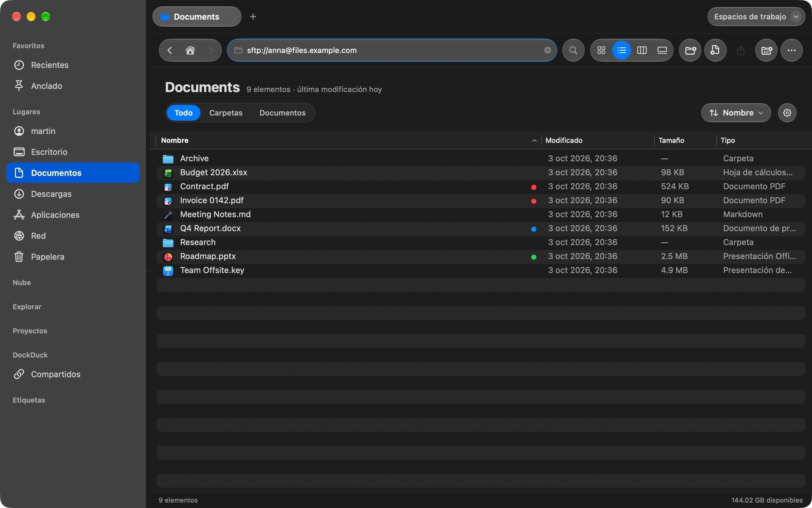
Task: Switch to icon grid view
Action: (x=601, y=50)
